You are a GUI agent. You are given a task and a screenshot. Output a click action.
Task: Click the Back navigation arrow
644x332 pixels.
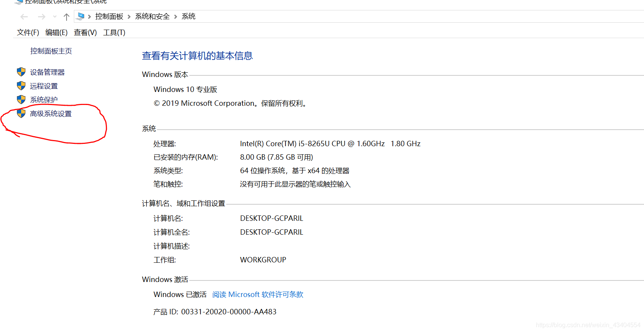click(x=24, y=17)
